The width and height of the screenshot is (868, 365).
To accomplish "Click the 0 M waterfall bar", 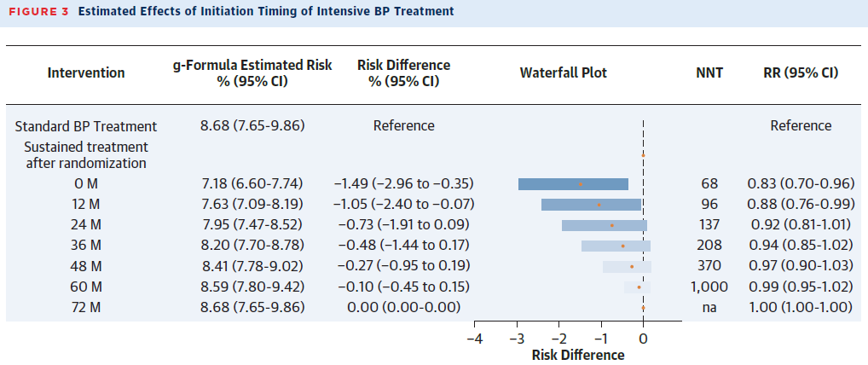I will pos(573,184).
